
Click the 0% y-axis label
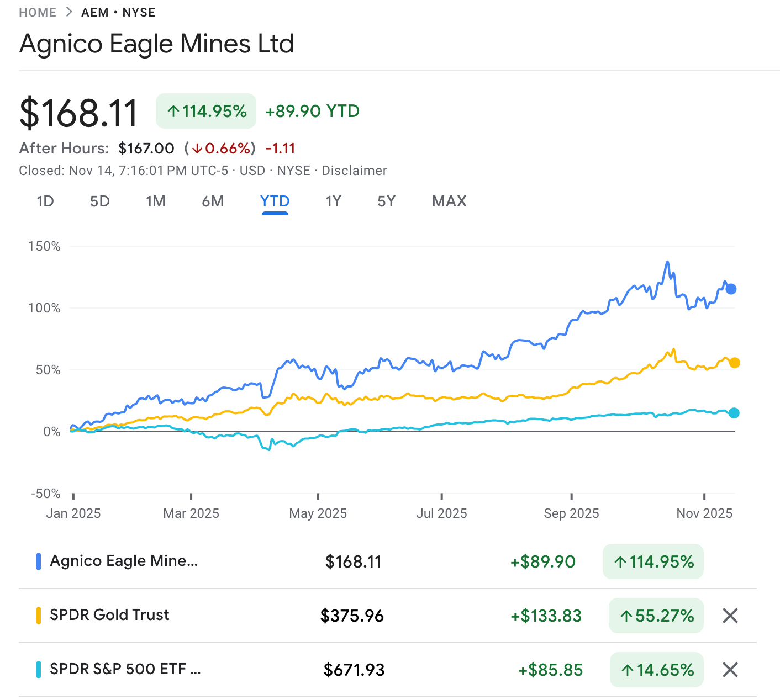pos(52,432)
